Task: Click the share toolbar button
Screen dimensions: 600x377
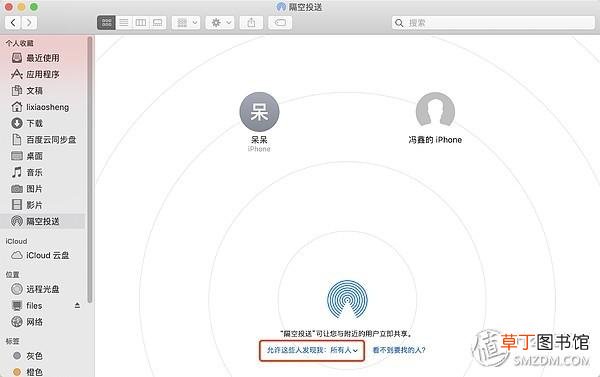Action: pyautogui.click(x=251, y=23)
